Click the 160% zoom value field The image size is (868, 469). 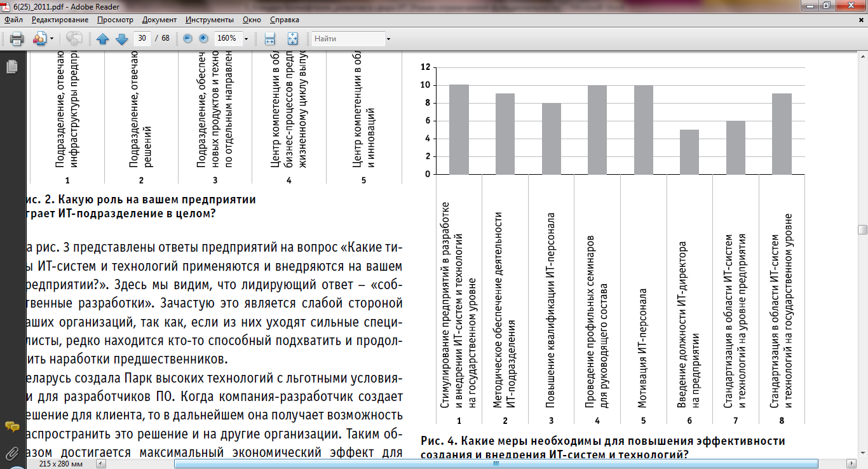pos(227,39)
